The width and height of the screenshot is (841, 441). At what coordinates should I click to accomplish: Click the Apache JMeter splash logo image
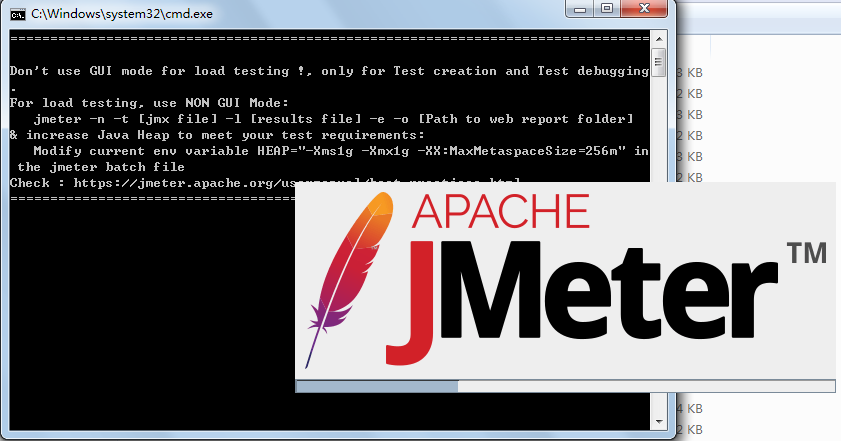point(565,281)
